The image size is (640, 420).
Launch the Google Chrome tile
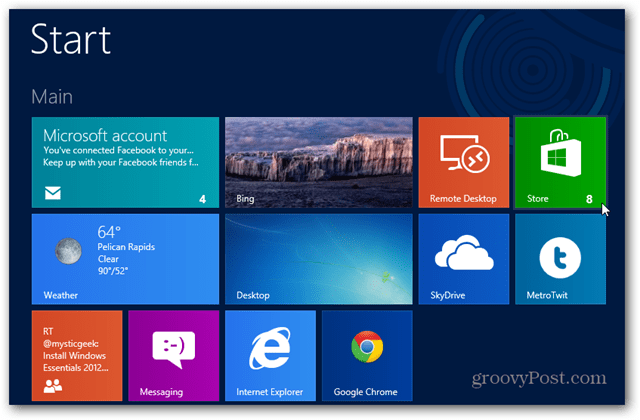tap(367, 356)
